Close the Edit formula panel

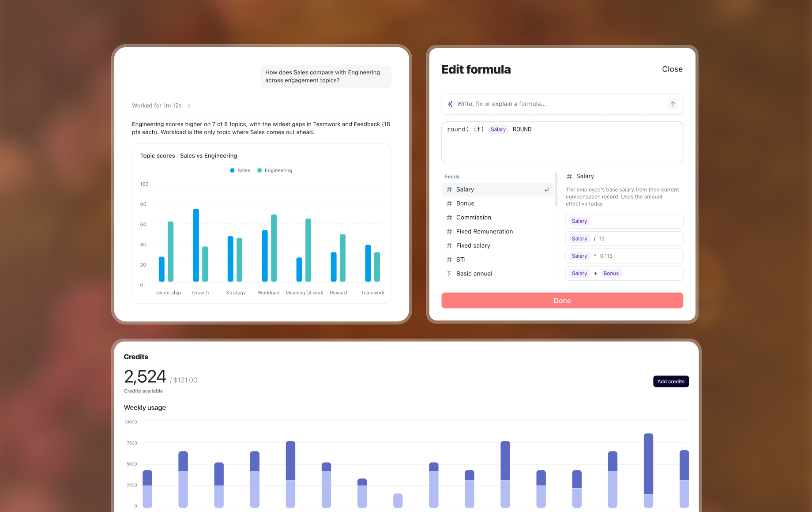point(672,69)
